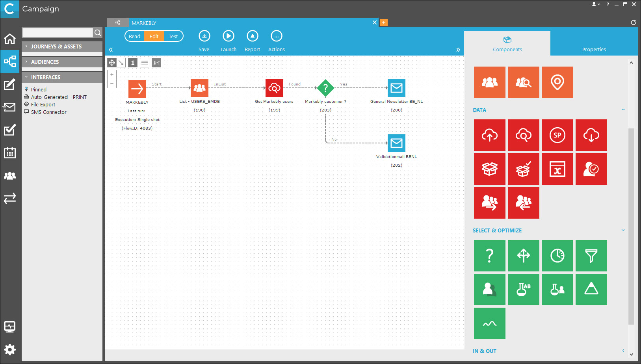641x364 pixels.
Task: Open the Calendar section in left sidebar
Action: (10, 153)
